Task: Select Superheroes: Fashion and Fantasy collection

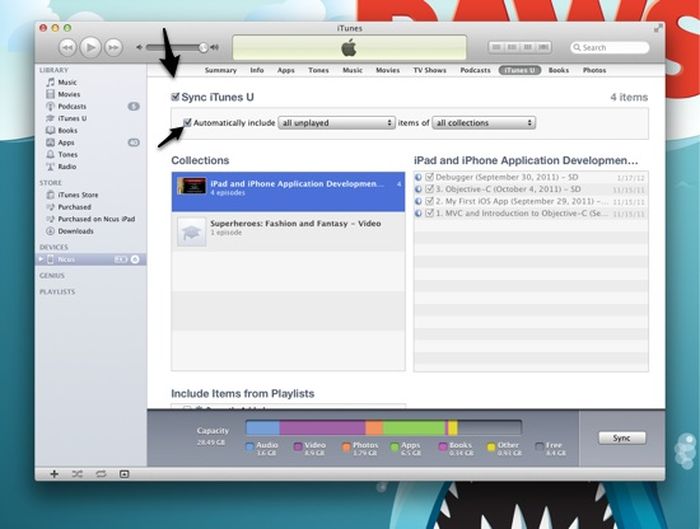Action: pyautogui.click(x=288, y=231)
